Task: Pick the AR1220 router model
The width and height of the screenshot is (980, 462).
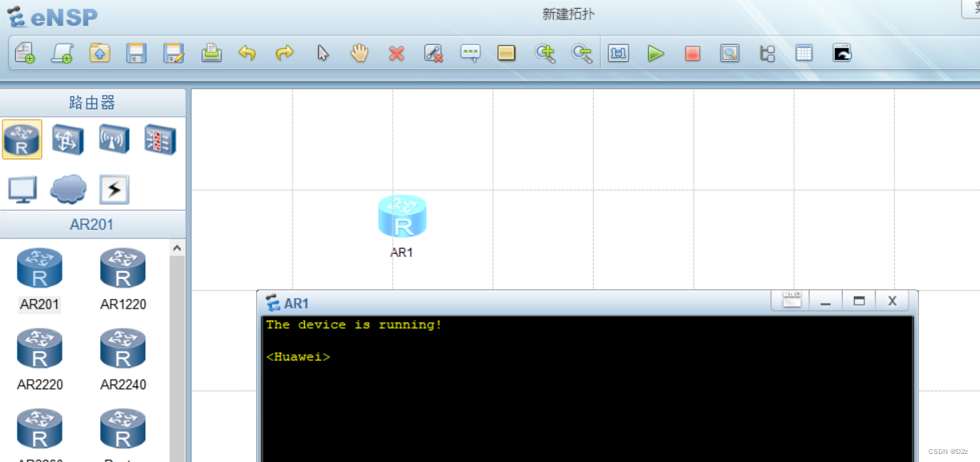Action: (123, 278)
